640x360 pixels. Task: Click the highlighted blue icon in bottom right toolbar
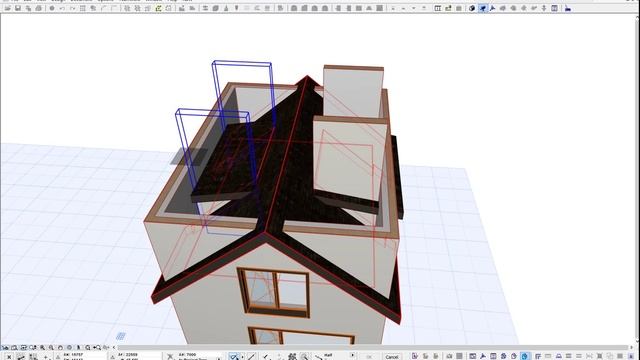tap(524, 357)
